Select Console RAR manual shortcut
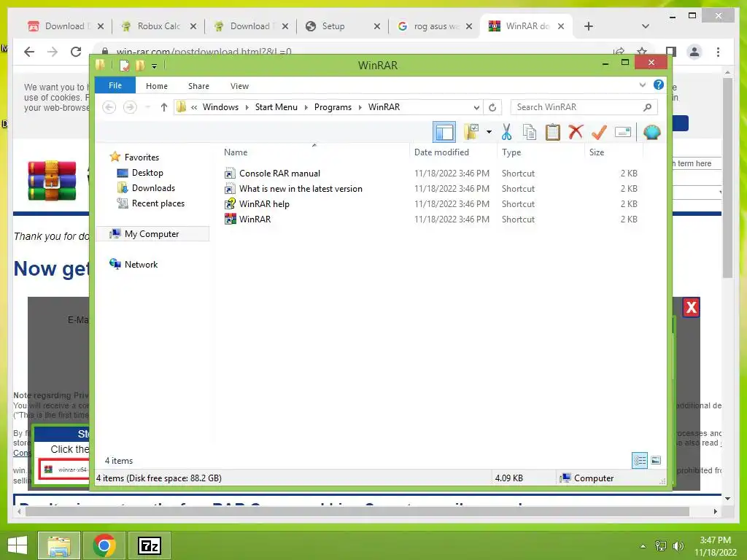The image size is (747, 560). (279, 174)
